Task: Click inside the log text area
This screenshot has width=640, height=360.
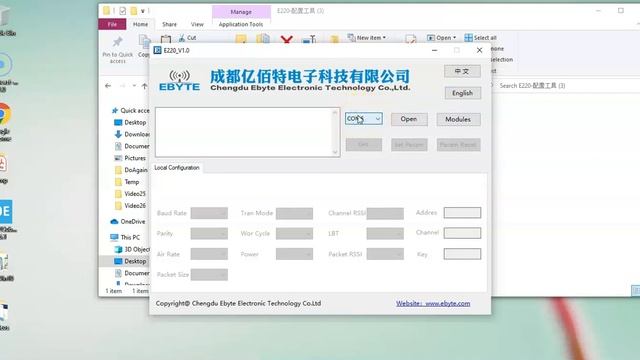Action: (x=244, y=132)
